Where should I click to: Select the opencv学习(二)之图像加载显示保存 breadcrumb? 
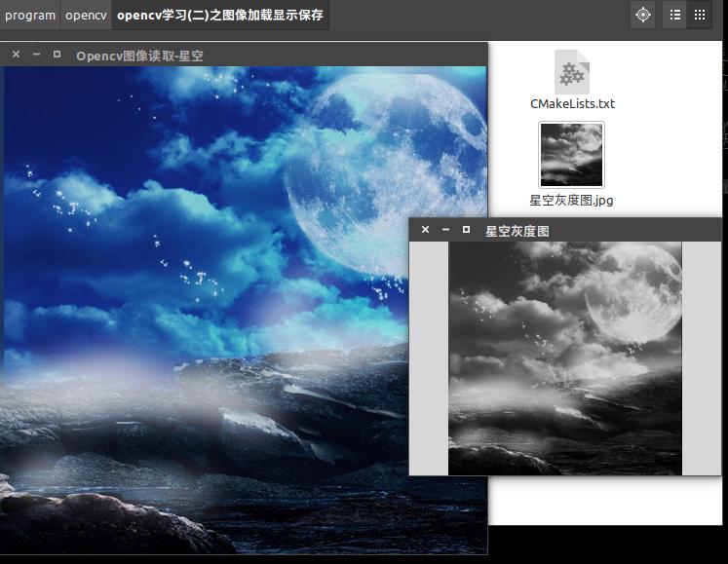(x=220, y=16)
